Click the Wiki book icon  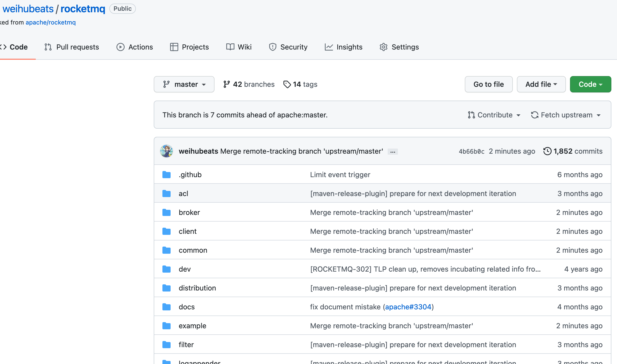tap(230, 47)
